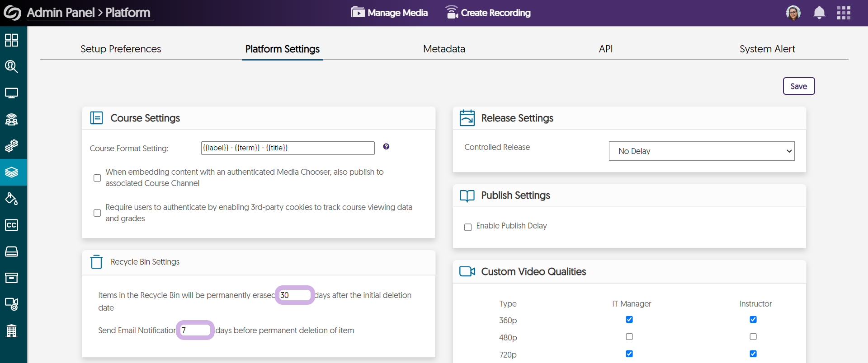Click the Course Format help question icon
The width and height of the screenshot is (868, 363).
coord(386,146)
